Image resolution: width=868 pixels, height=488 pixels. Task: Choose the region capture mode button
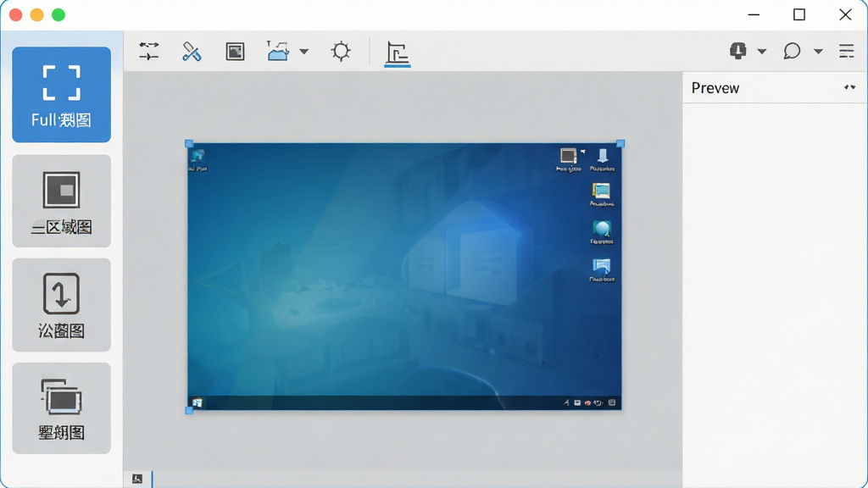[x=61, y=201]
